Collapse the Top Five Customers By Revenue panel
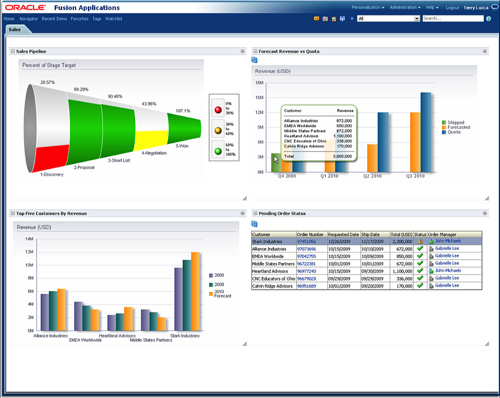 (13, 213)
